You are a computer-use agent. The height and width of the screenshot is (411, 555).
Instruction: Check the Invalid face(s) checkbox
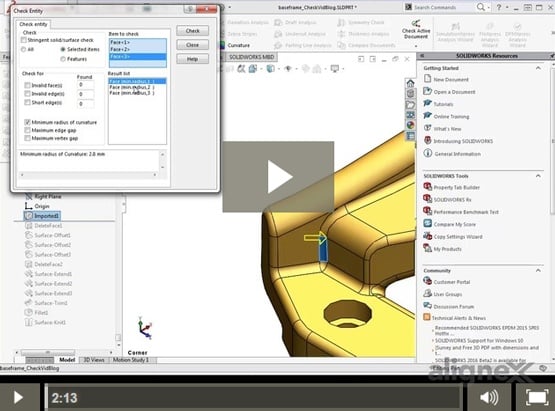pos(27,85)
